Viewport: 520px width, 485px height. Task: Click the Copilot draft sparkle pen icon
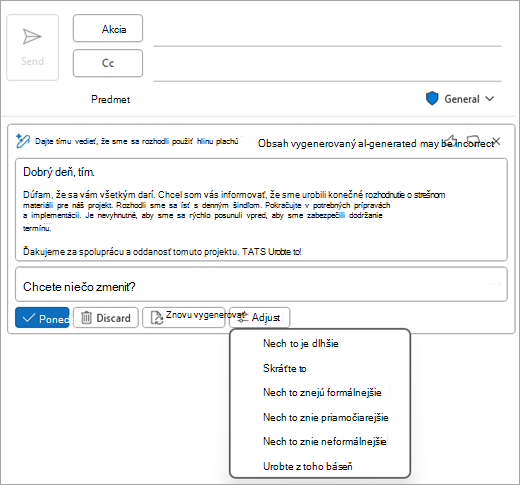(x=23, y=141)
